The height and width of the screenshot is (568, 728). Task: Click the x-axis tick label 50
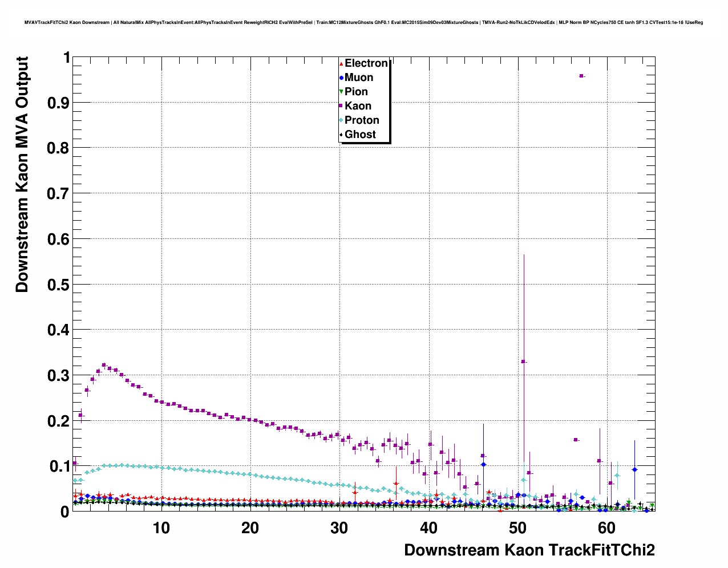click(x=517, y=528)
